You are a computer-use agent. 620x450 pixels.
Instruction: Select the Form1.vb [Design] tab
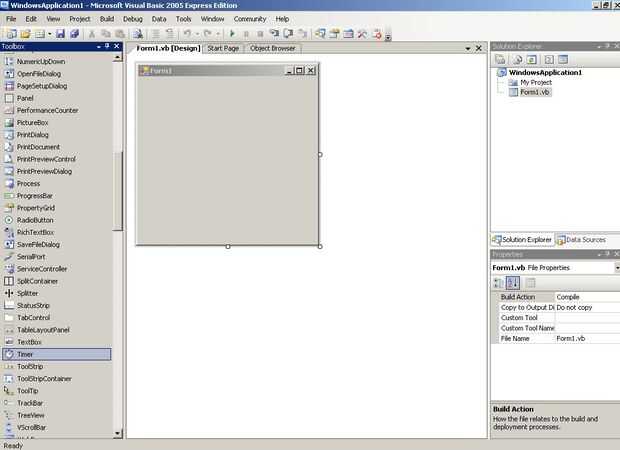[168, 48]
